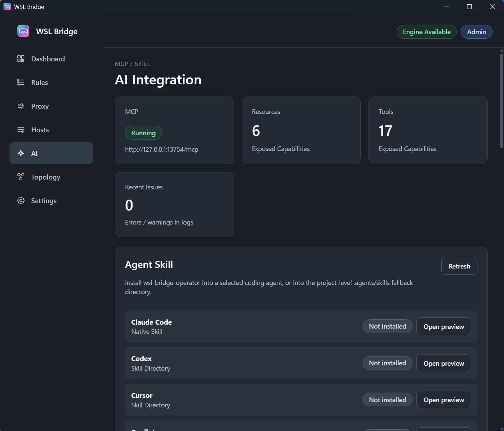Screen dimensions: 504x431
Task: Open the Topology view
Action: [51, 177]
